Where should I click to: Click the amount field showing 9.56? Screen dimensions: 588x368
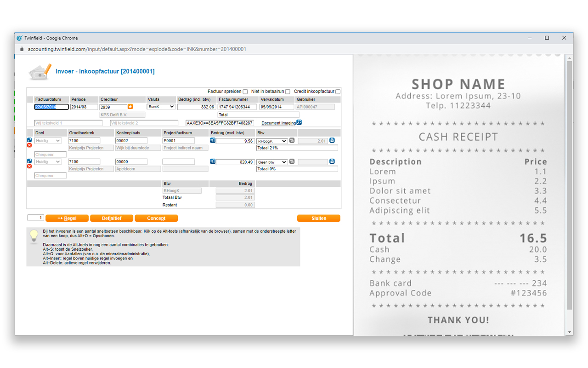(x=235, y=141)
